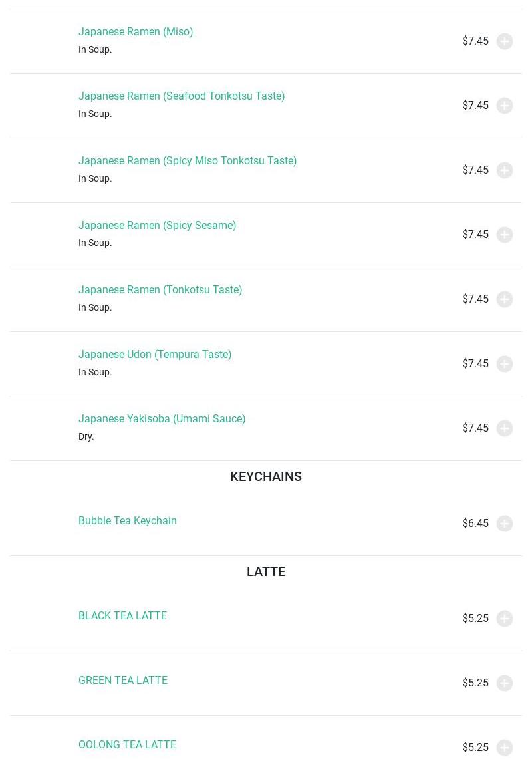Add Japanese Ramen (Miso) with plus icon

505,41
